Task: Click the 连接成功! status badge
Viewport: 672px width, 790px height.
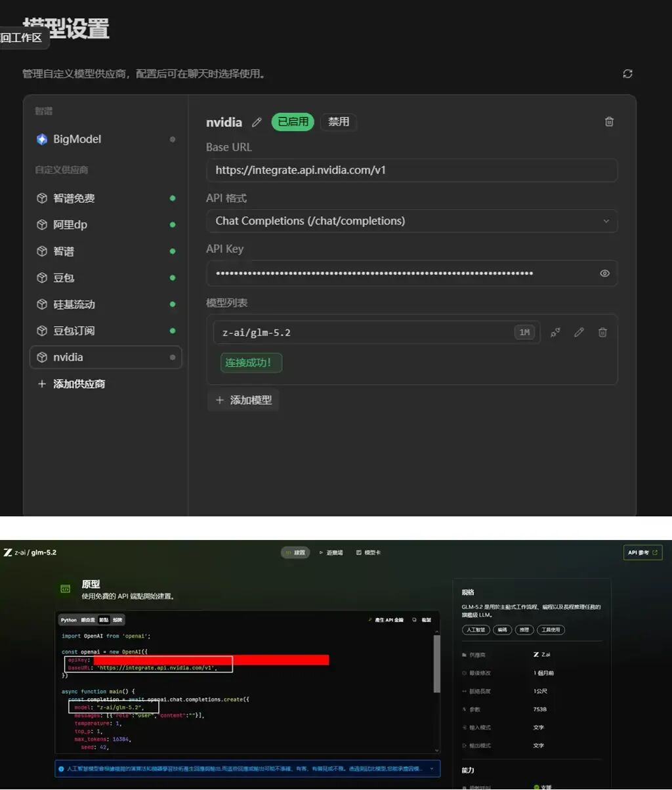Action: (x=251, y=363)
